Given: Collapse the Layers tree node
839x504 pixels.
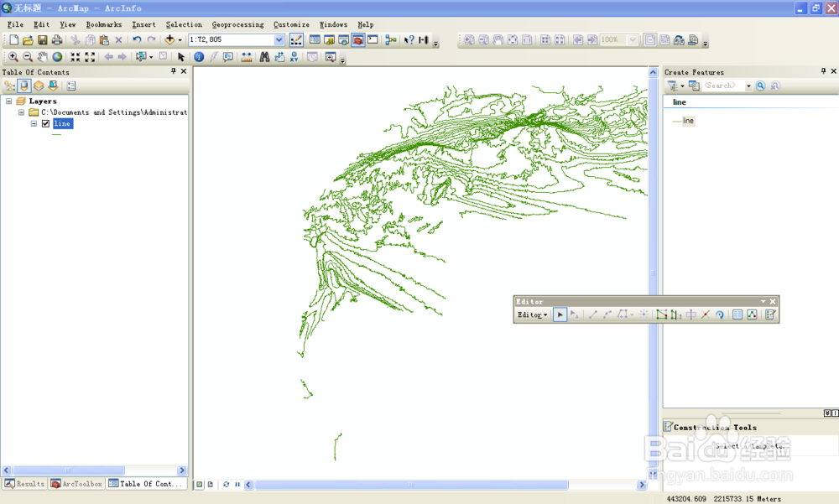Looking at the screenshot, I should 9,101.
